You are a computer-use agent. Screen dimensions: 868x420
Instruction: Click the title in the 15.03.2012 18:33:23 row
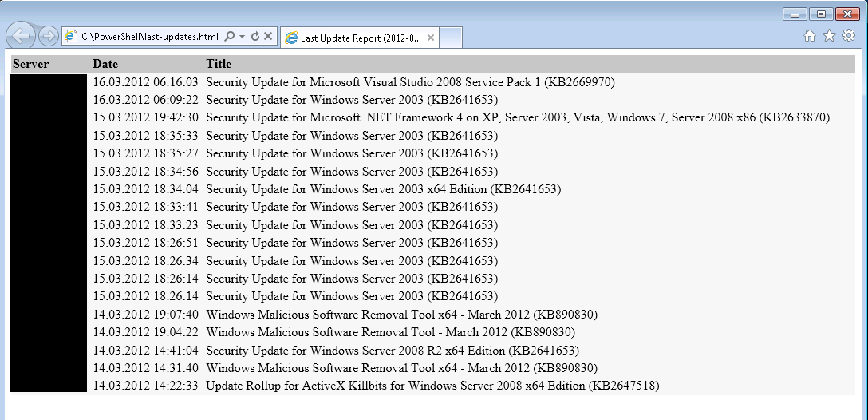click(352, 225)
